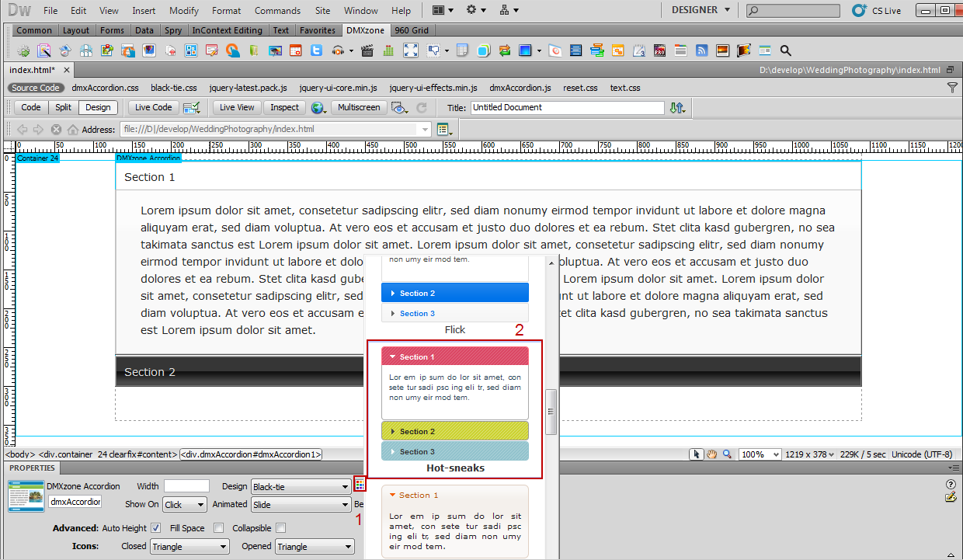Switch to Code view

[x=31, y=108]
